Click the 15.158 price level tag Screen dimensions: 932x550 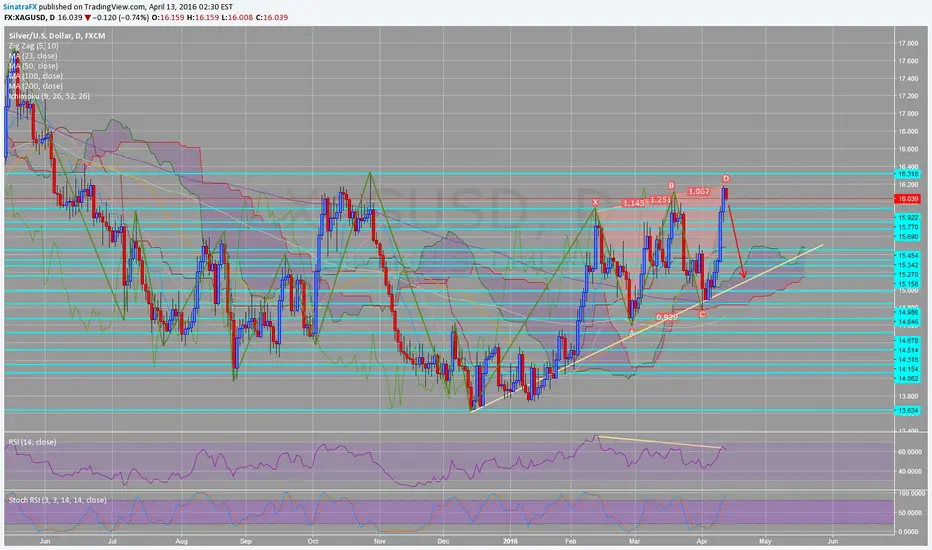[x=907, y=284]
